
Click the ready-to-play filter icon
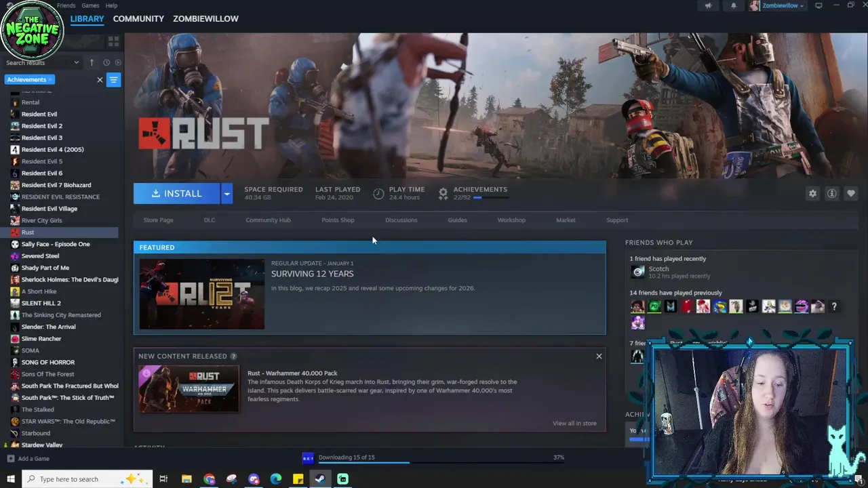tap(118, 62)
